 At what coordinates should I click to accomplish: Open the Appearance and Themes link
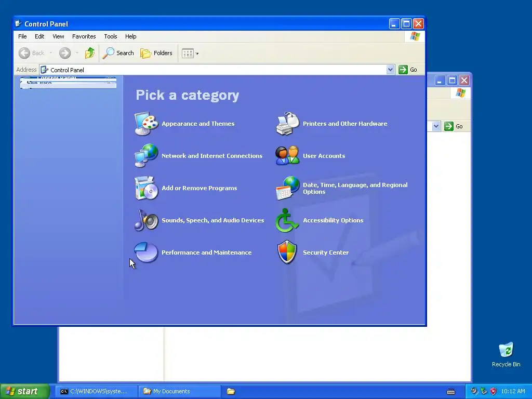pyautogui.click(x=198, y=124)
